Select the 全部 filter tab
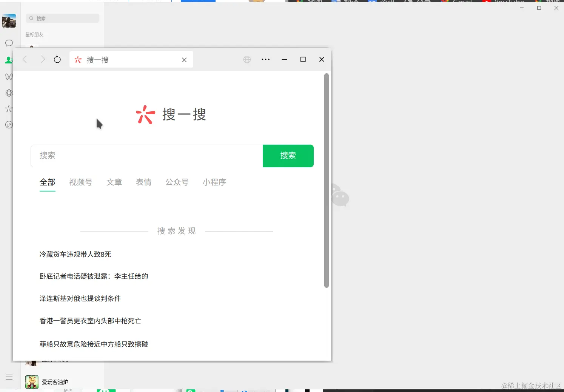564x392 pixels. tap(48, 182)
